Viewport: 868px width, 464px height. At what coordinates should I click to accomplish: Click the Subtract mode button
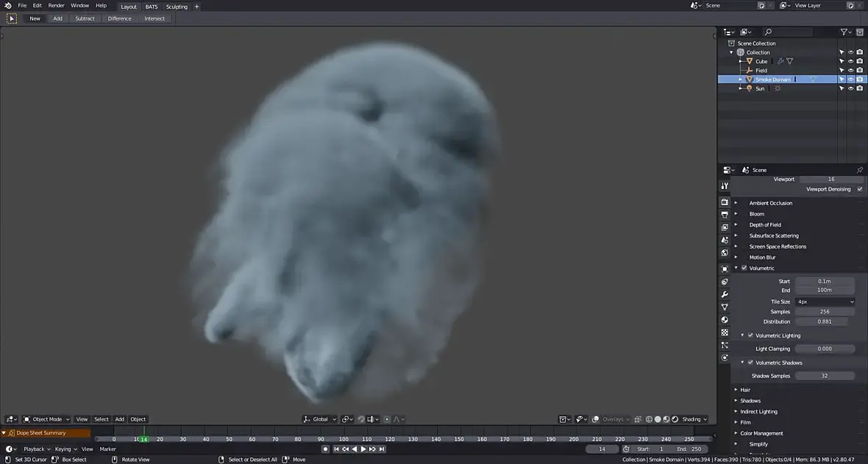85,18
